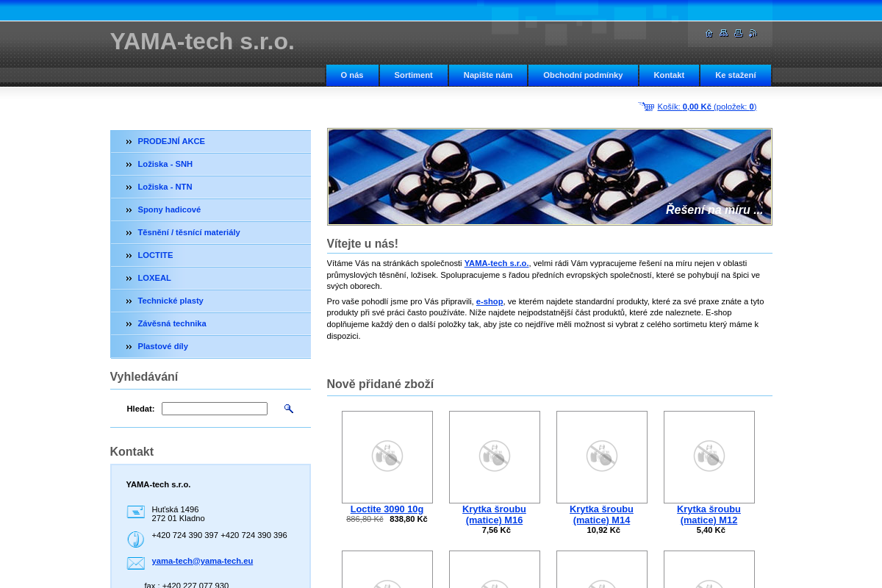882x588 pixels.
Task: Open Loctite 3090 10g product thumbnail
Action: point(387,457)
